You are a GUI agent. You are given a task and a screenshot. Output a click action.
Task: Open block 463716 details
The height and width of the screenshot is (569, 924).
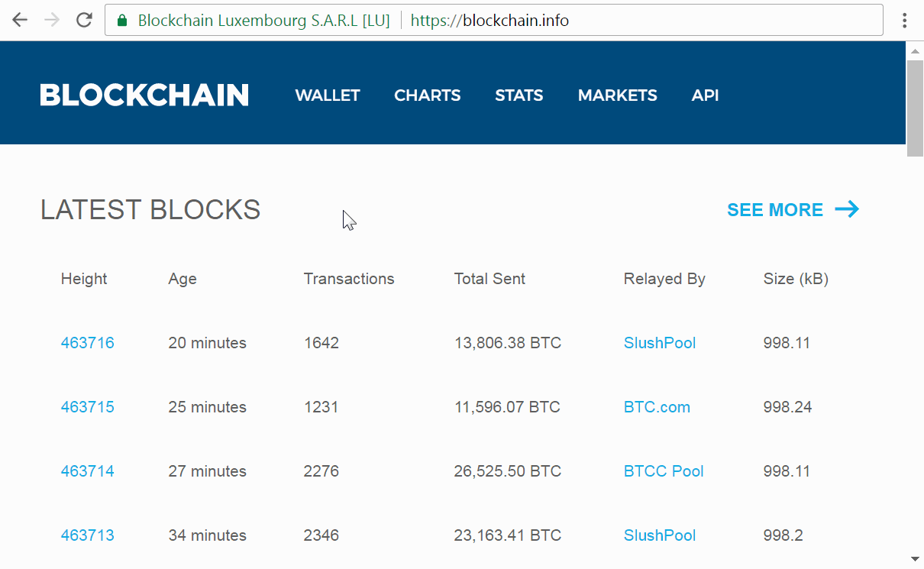[88, 343]
